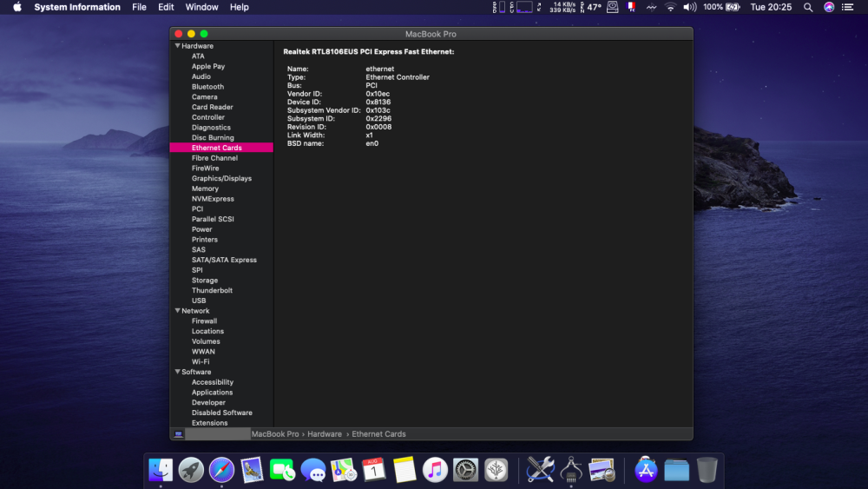Open the Window menu
Screen dimensions: 868x489
pos(201,7)
